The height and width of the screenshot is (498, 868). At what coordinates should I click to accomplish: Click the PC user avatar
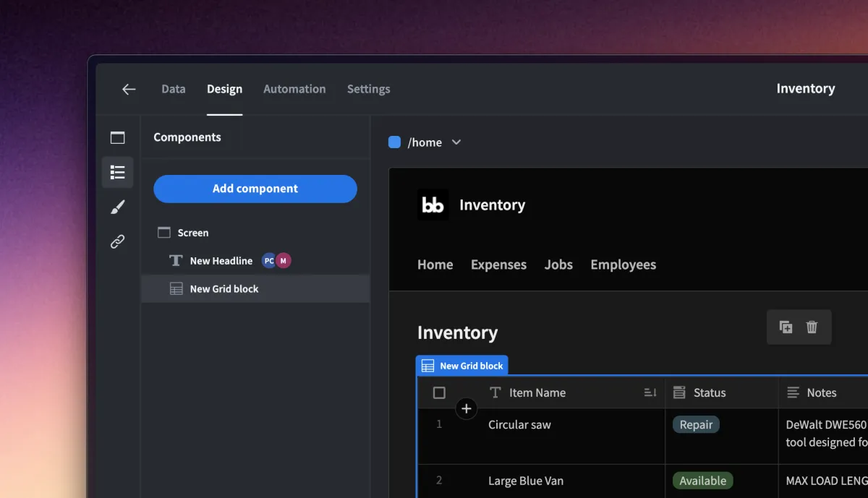[268, 261]
